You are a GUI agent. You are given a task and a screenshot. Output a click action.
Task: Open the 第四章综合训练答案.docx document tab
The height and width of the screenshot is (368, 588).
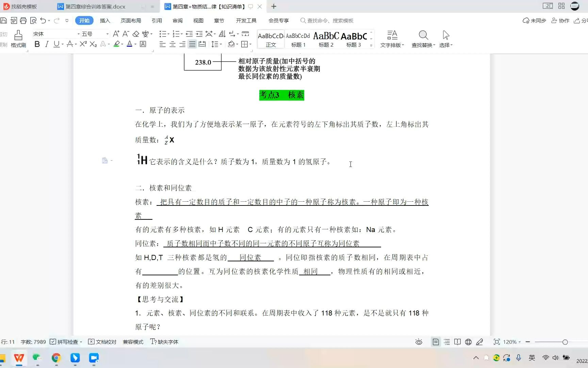pyautogui.click(x=96, y=6)
